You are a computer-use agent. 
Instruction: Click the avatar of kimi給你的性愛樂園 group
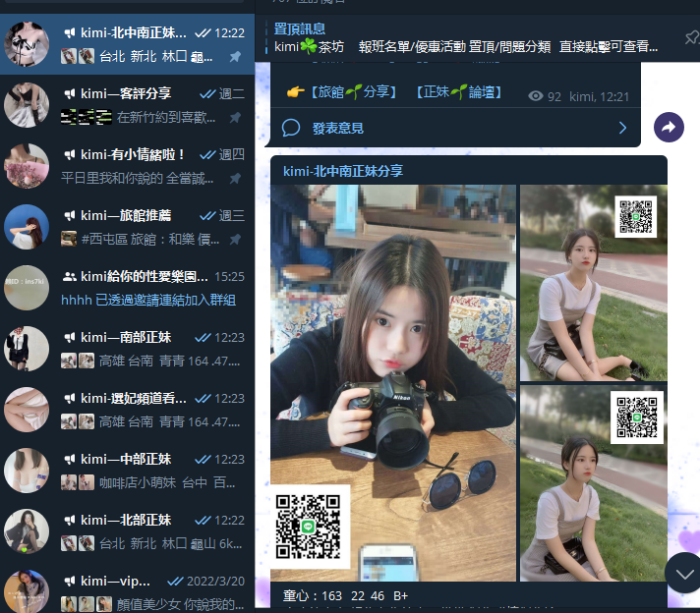27,288
